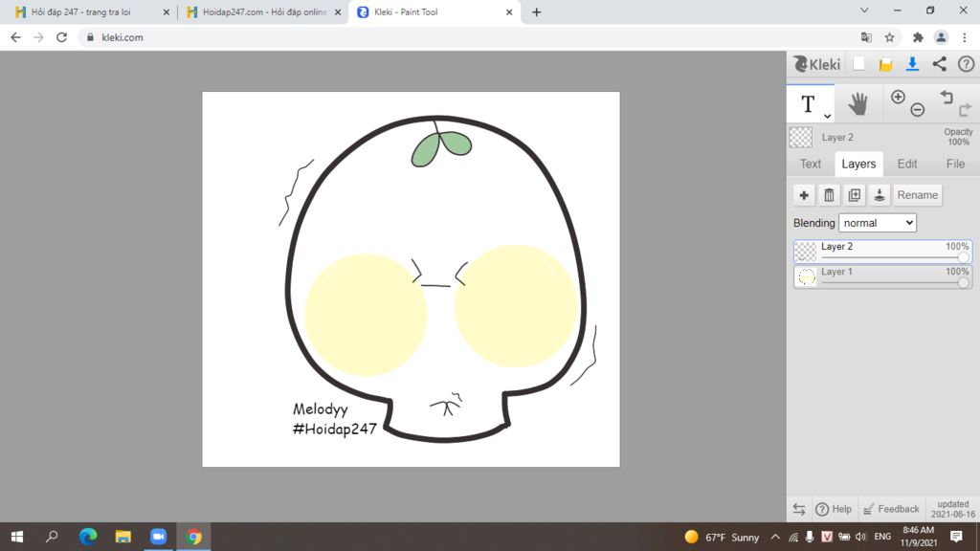The image size is (980, 551).
Task: Select the Text tool
Action: click(x=810, y=103)
